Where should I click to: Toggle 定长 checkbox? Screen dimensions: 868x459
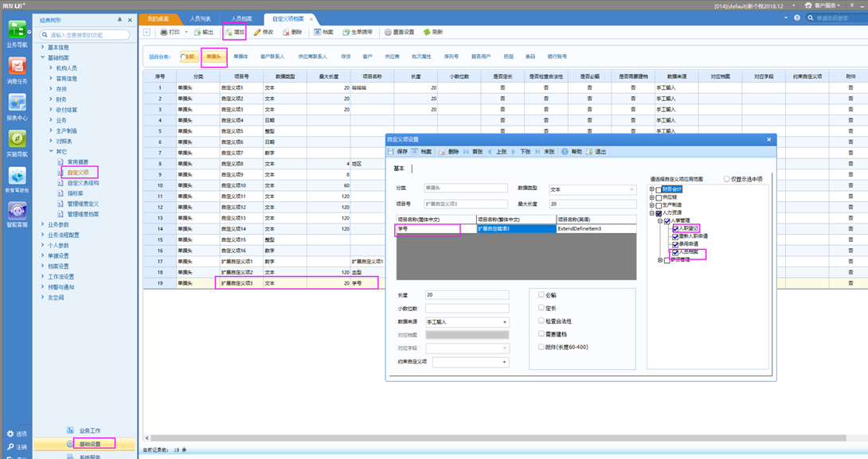coord(542,308)
